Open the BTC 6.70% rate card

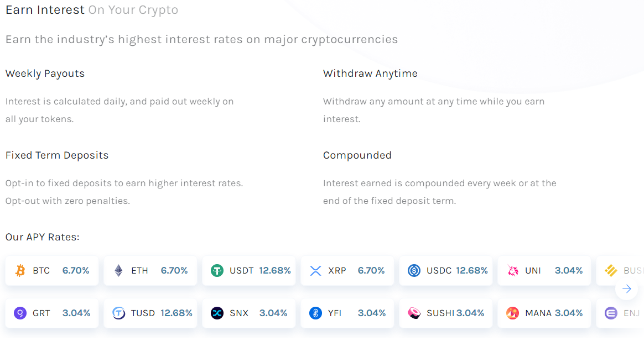[x=51, y=270]
